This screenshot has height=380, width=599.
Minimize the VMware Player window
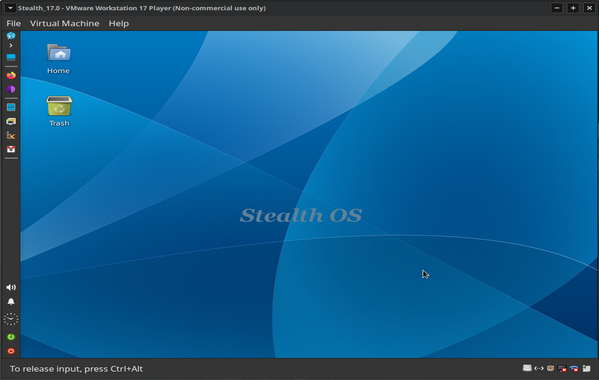click(557, 8)
